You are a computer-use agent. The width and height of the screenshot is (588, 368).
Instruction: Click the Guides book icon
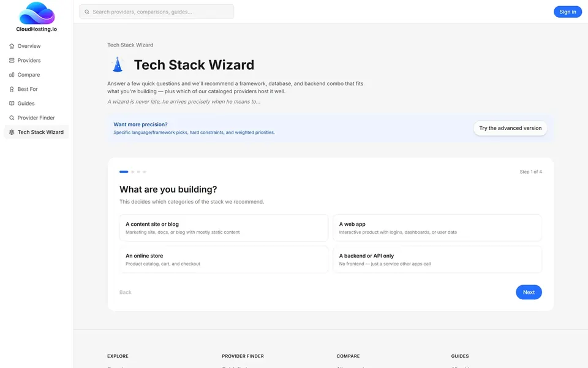12,103
